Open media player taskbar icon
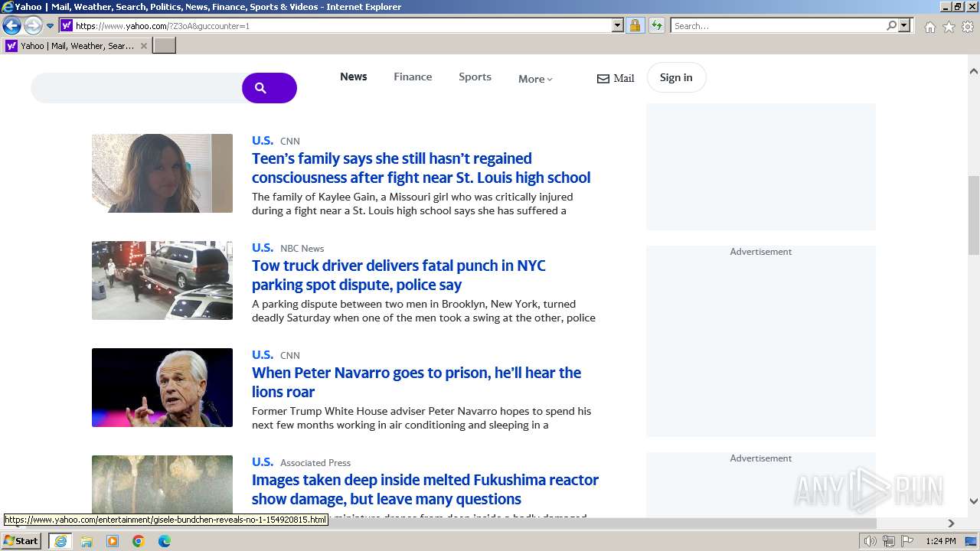Screen dimensions: 980x551 pos(113,541)
